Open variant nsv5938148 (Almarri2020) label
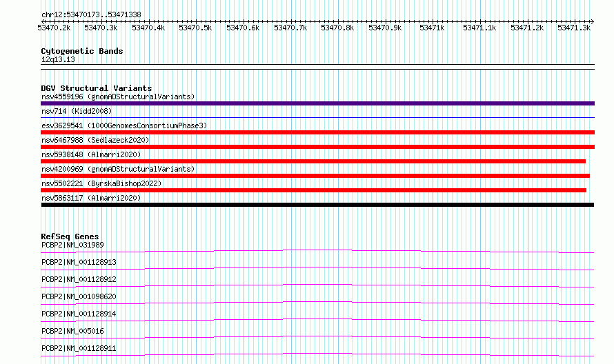This screenshot has width=614, height=364. coord(91,154)
